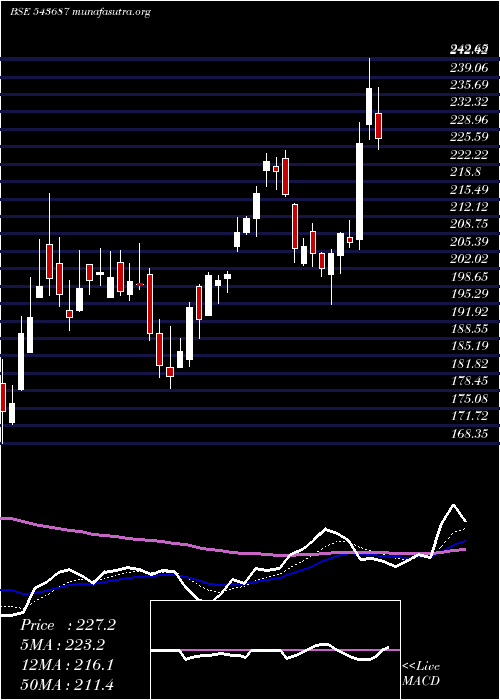Screen dimensions: 500x700
Task: Select the 208.75 price axis label
Action: point(470,225)
